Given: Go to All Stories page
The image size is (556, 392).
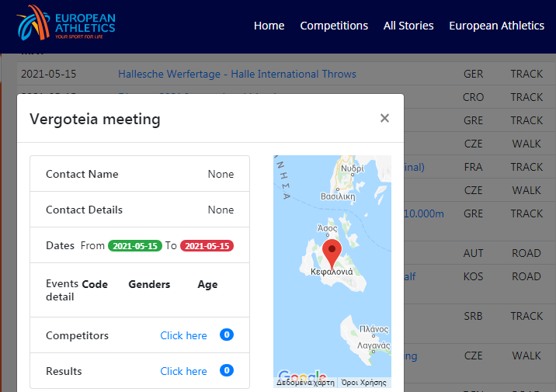Looking at the screenshot, I should [408, 26].
